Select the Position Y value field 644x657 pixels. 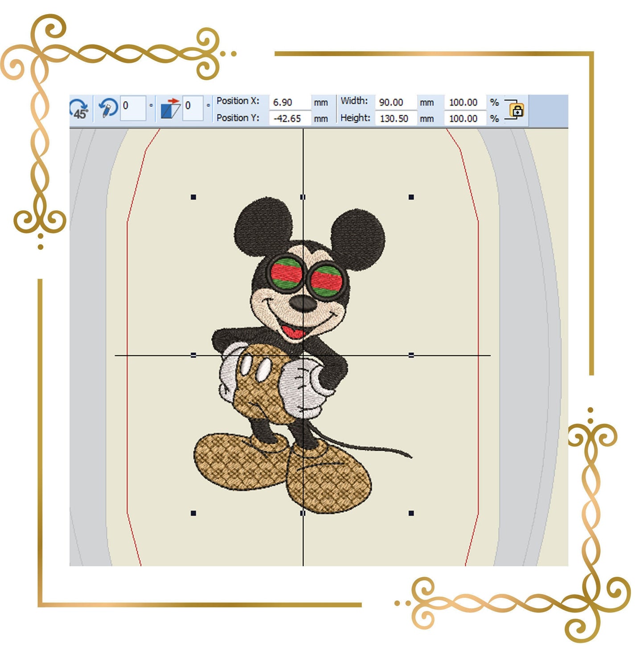click(290, 119)
